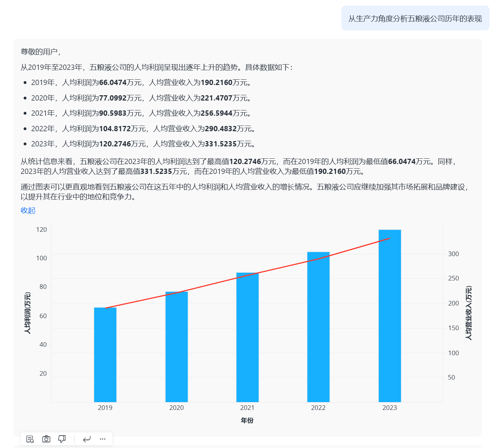Screen dimensions: 499x448
Task: Click the return arrow icon
Action: [x=87, y=439]
